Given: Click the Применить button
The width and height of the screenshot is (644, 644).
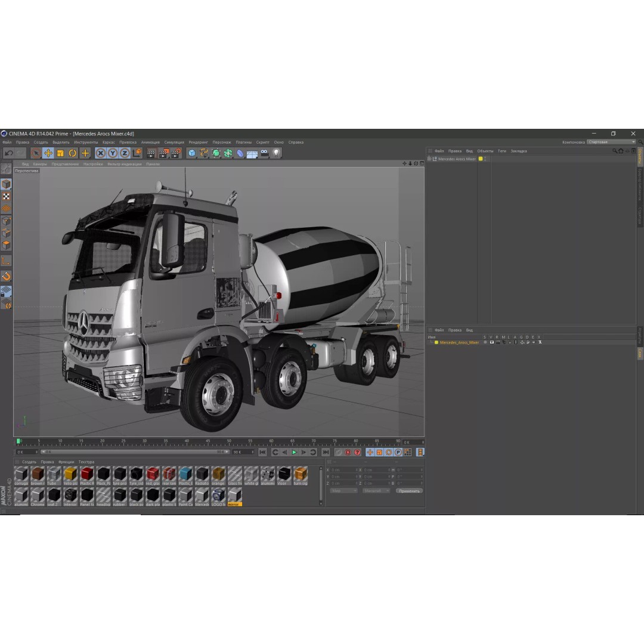Looking at the screenshot, I should click(409, 491).
